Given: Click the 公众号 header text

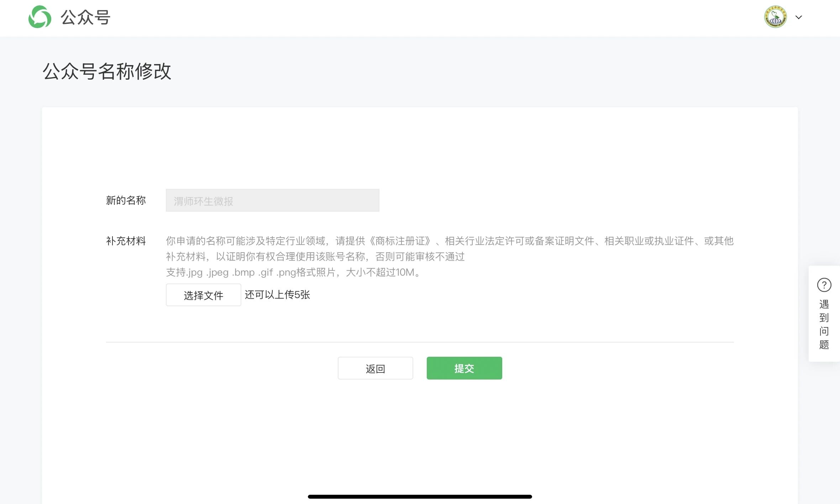Looking at the screenshot, I should [85, 17].
